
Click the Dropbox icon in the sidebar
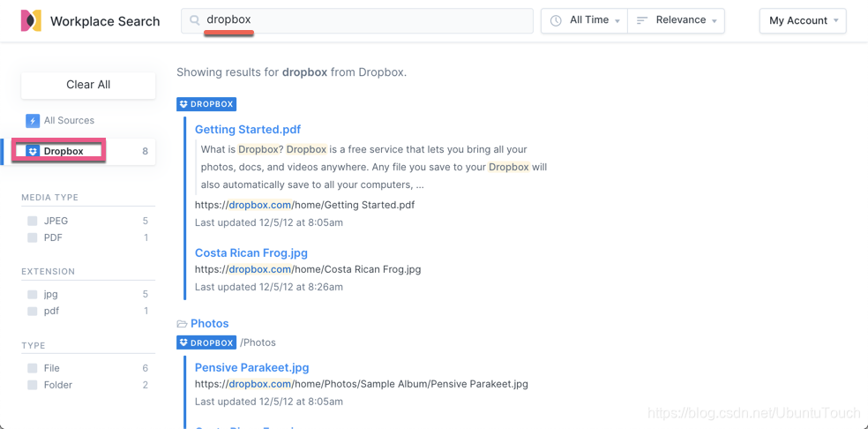[x=33, y=151]
